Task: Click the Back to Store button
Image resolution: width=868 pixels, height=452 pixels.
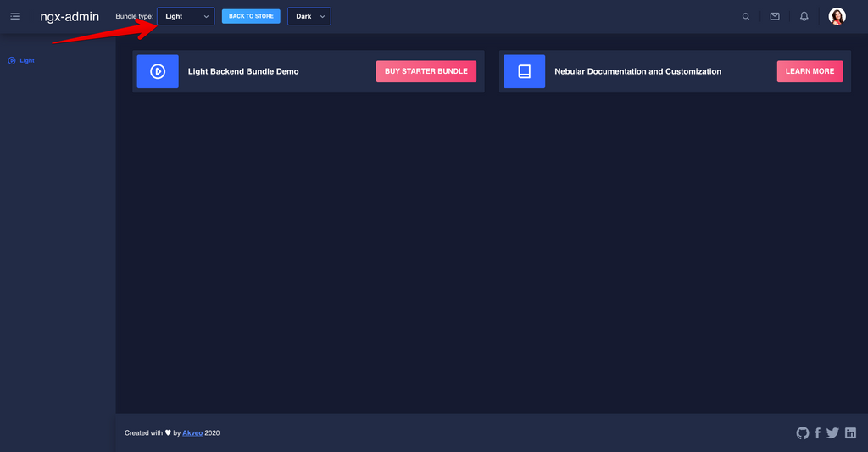Action: (251, 16)
